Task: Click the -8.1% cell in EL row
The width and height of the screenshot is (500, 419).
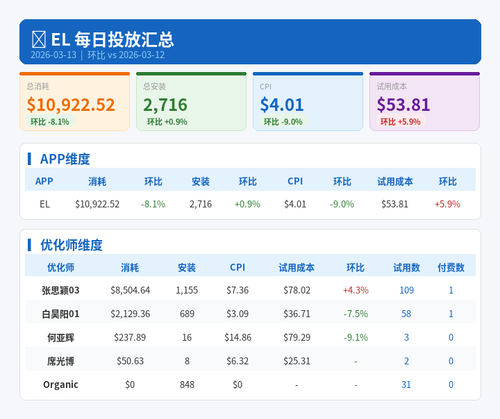Action: pos(153,204)
